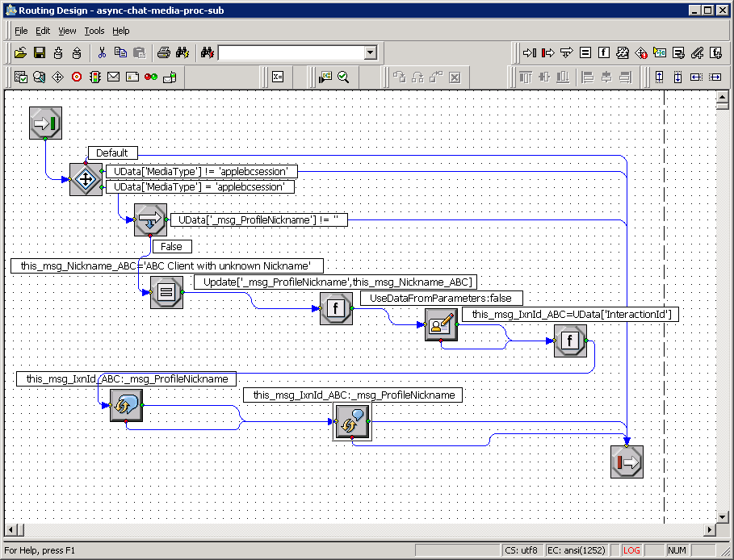734x560 pixels.
Task: Save the strategy with the floppy disk icon
Action: (39, 53)
